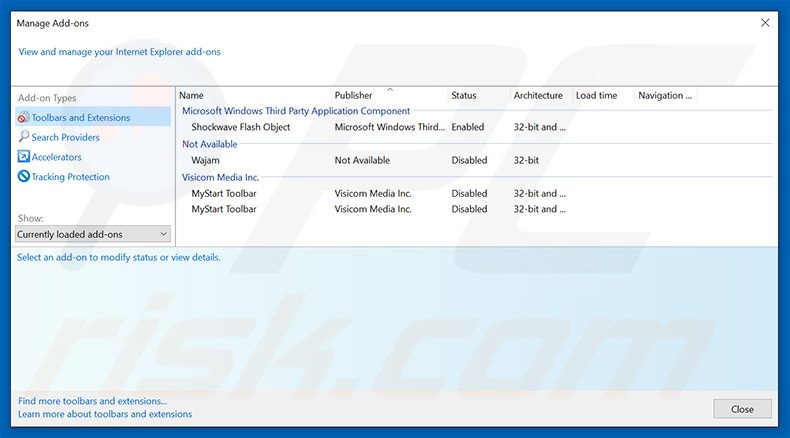Open Learn more about toolbars and extensions
Screen dimensions: 790x438
click(x=105, y=414)
